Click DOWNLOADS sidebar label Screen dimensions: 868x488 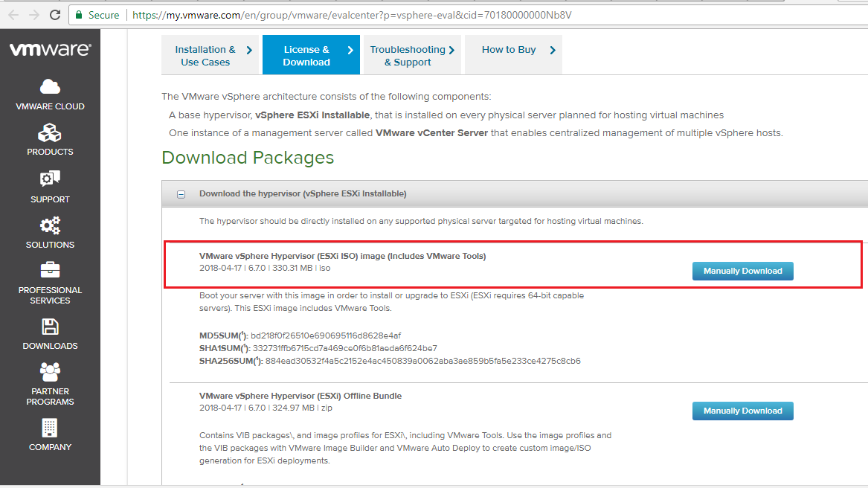50,346
